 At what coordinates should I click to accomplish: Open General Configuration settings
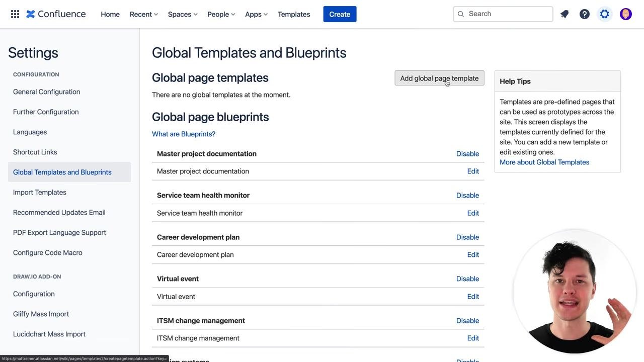[47, 92]
